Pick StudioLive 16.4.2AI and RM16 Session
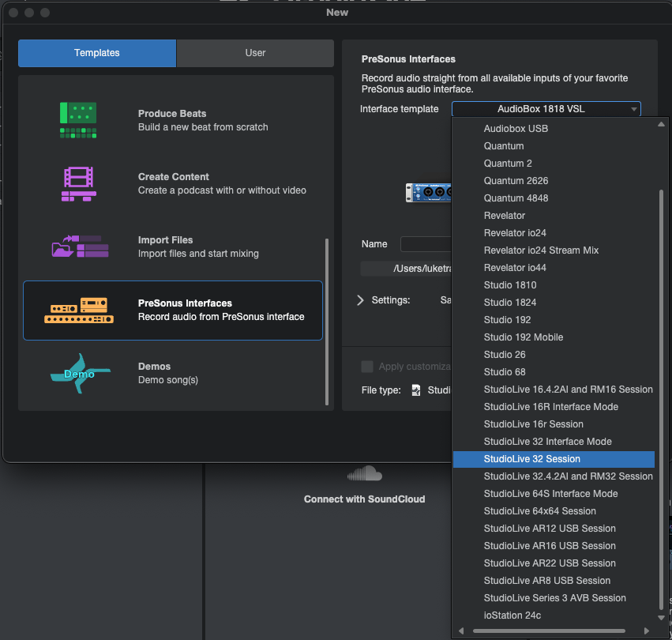 [x=554, y=390]
